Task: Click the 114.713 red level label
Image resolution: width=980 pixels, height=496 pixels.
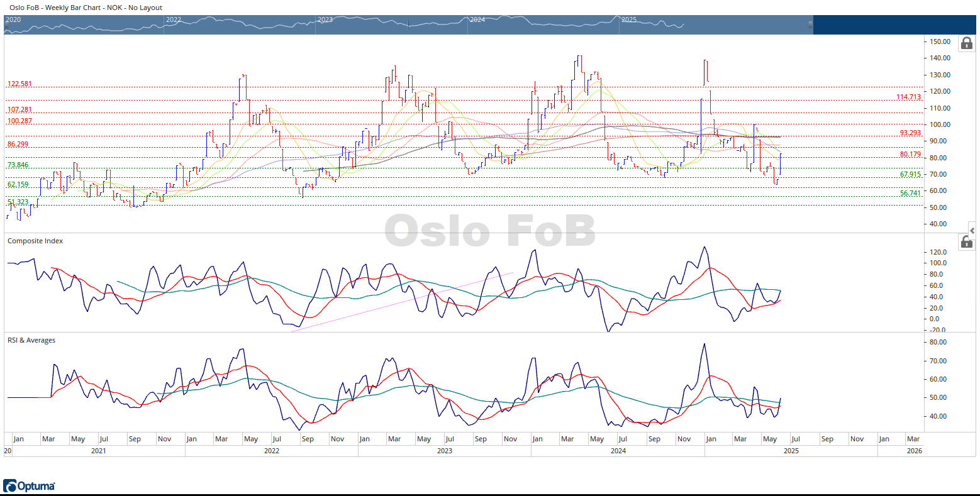Action: pos(910,97)
